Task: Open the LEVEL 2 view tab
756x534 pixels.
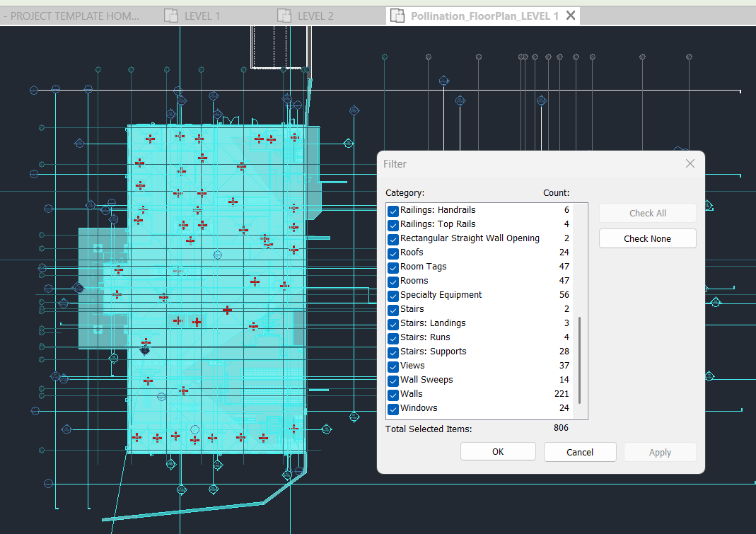Action: [315, 16]
